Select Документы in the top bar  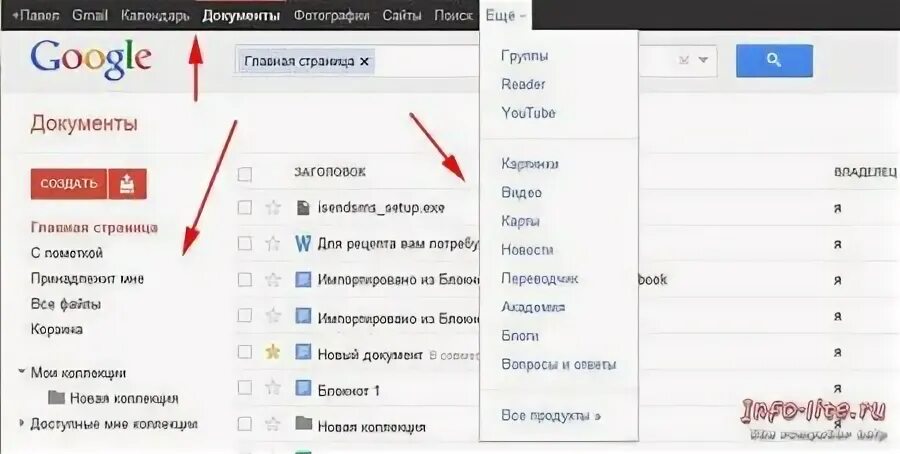click(241, 15)
